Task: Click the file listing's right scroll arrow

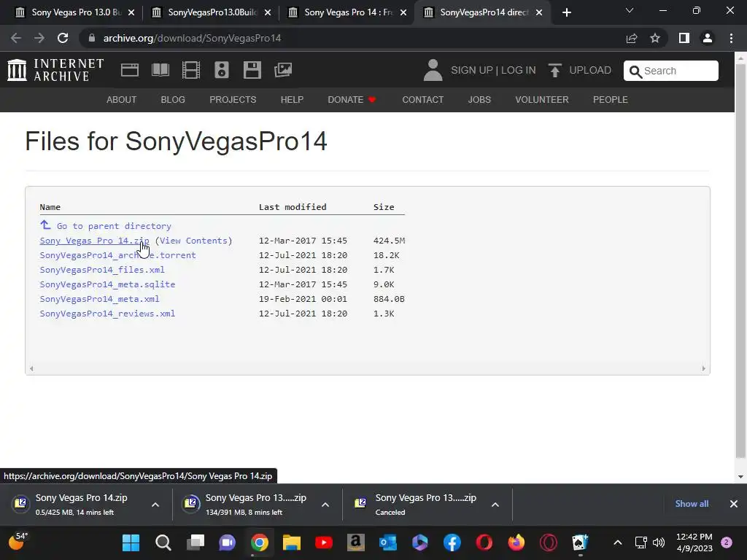Action: pyautogui.click(x=704, y=368)
